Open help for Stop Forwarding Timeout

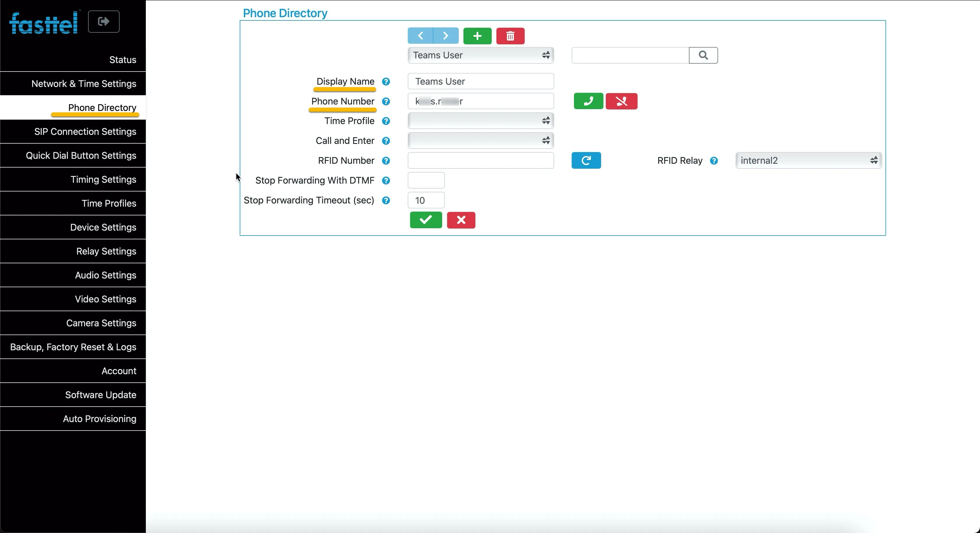tap(386, 200)
